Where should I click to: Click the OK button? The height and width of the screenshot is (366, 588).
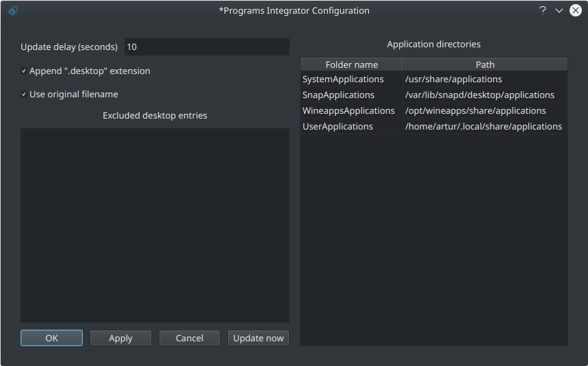pyautogui.click(x=52, y=338)
